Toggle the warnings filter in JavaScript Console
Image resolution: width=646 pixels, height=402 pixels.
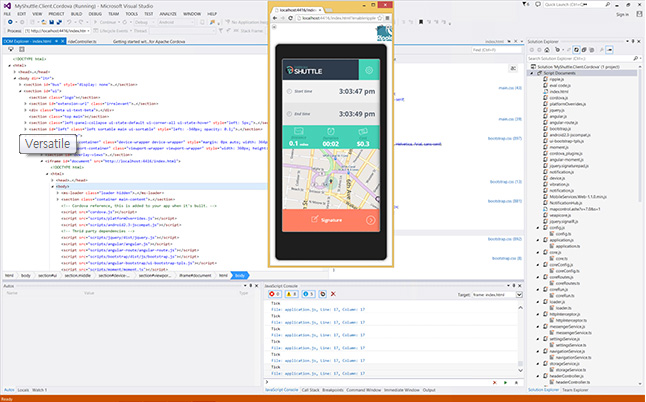pos(291,294)
